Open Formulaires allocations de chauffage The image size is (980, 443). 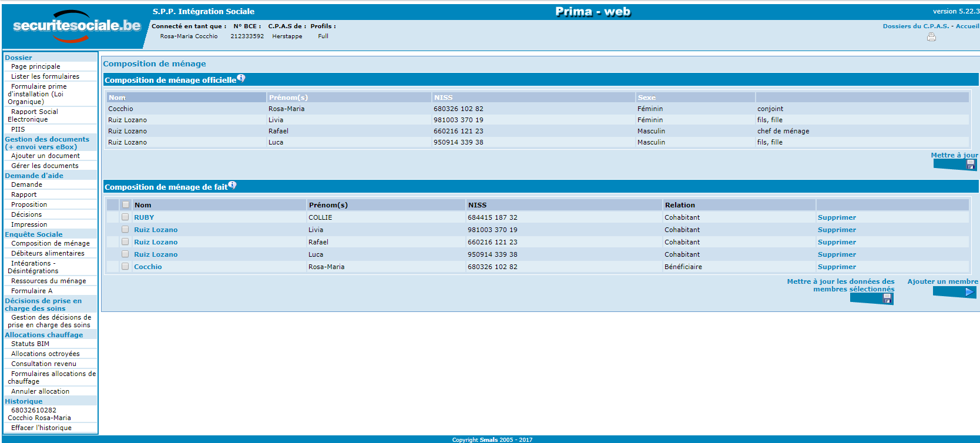point(52,377)
